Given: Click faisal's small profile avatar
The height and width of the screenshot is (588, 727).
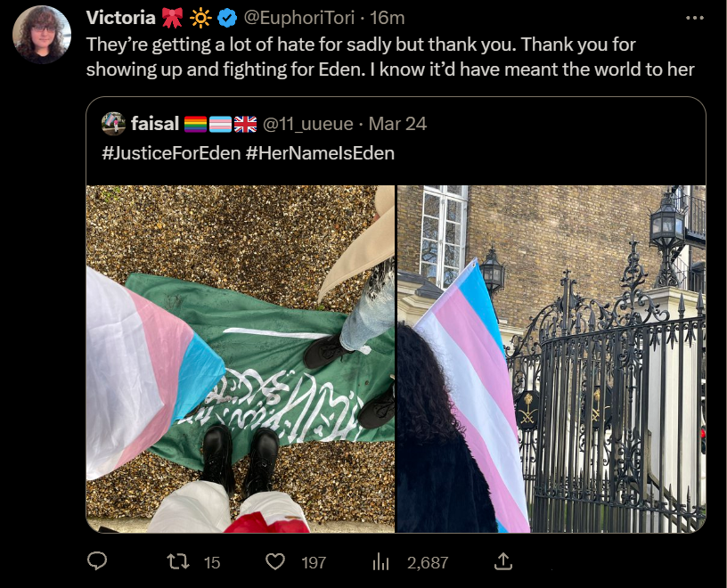Looking at the screenshot, I should 113,124.
